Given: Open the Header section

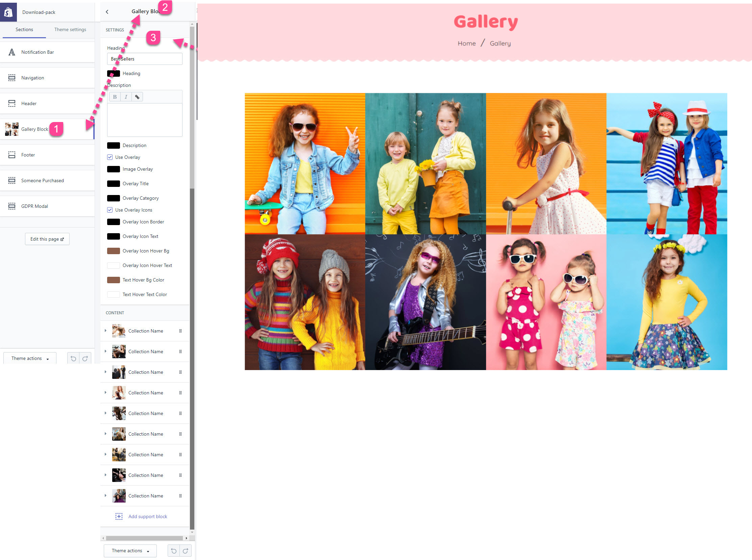Looking at the screenshot, I should pos(47,103).
